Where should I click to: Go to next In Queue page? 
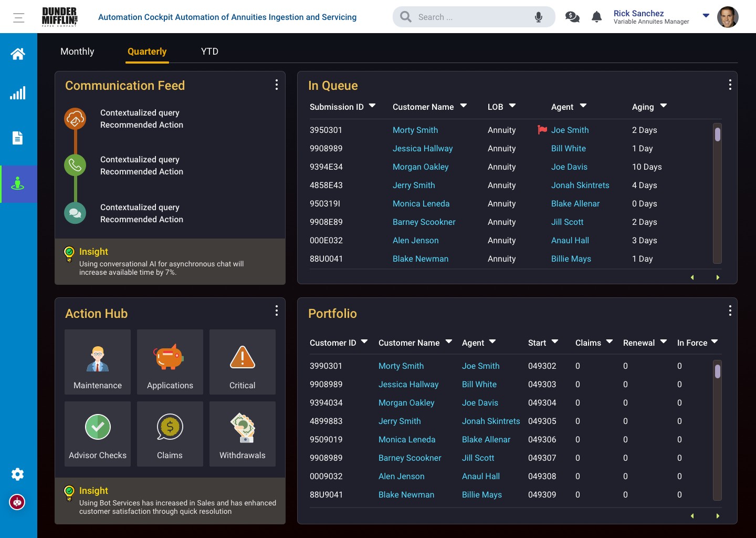[x=718, y=277]
